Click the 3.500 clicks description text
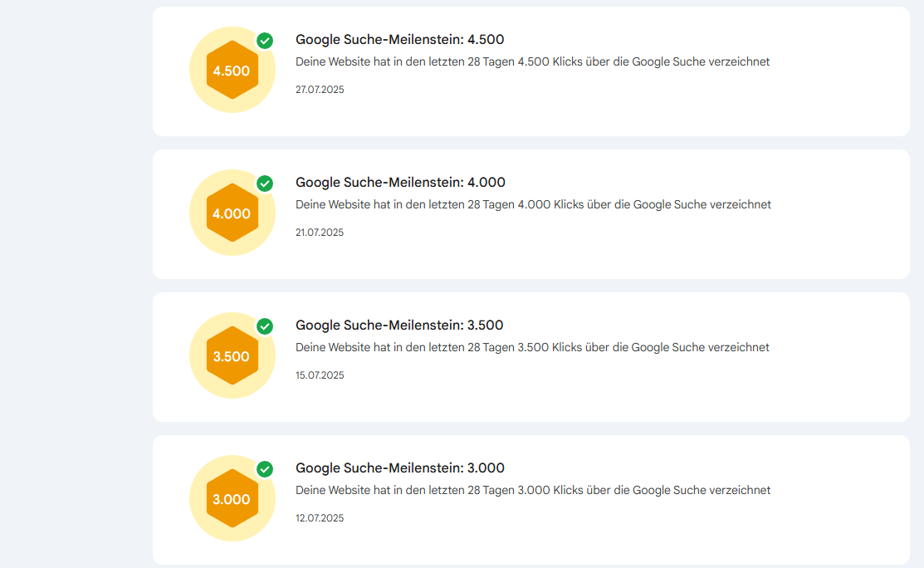924x568 pixels. pos(533,347)
